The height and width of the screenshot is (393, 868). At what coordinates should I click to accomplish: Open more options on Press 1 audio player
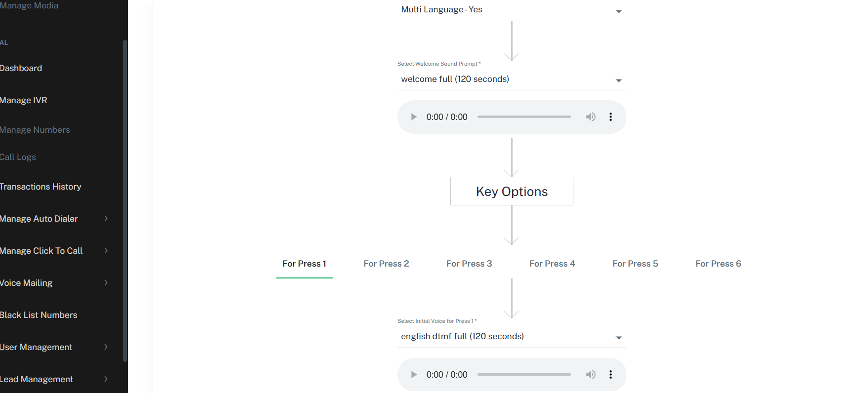610,375
